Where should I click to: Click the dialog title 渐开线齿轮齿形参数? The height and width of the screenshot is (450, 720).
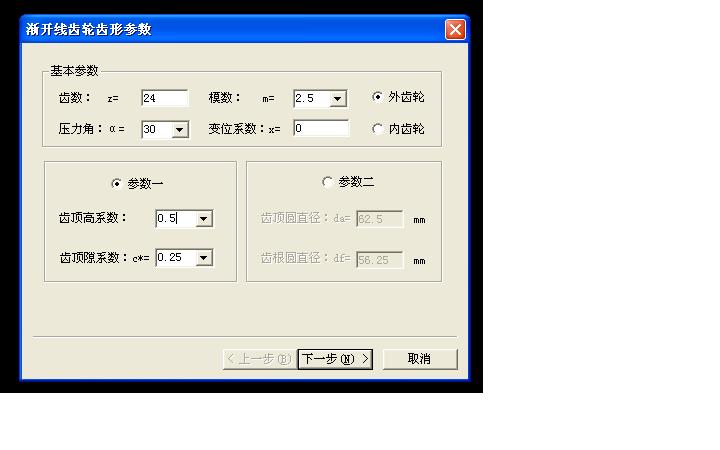coord(89,30)
